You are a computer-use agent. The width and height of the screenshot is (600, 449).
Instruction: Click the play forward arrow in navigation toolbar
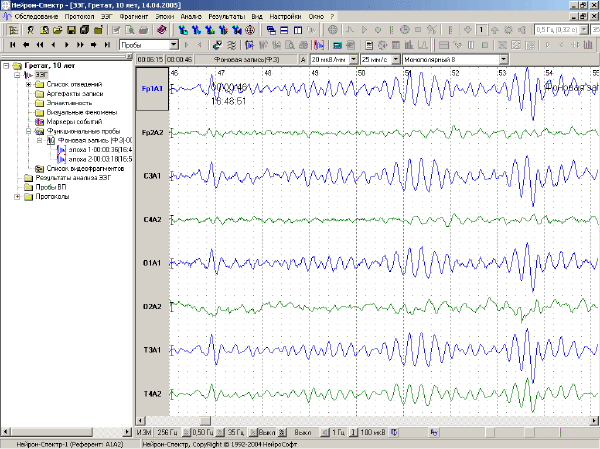click(x=67, y=45)
